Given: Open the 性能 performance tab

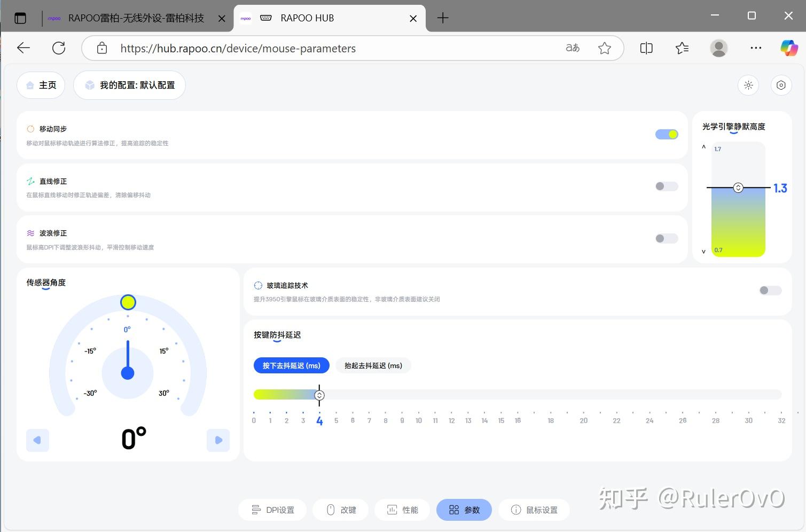Looking at the screenshot, I should click(403, 510).
